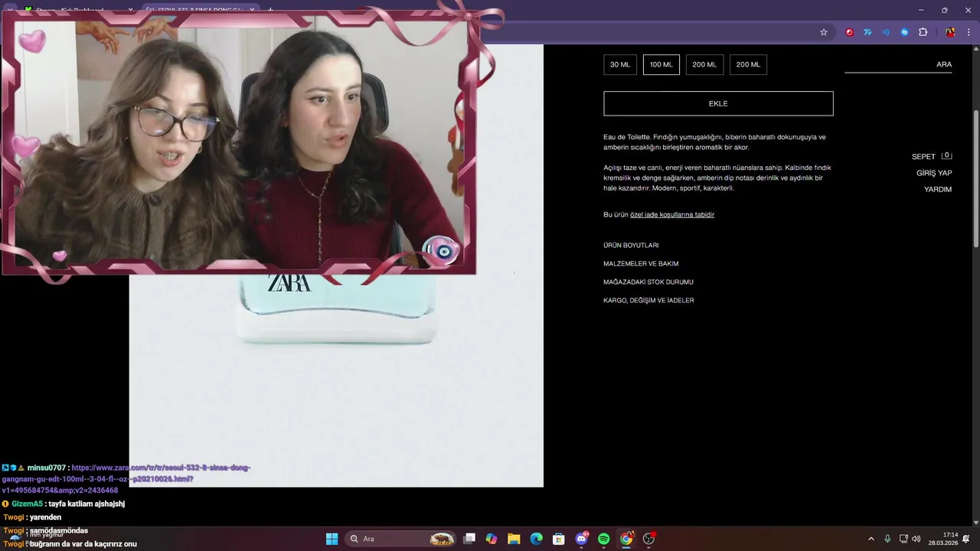Open the Chrome profile avatar
The height and width of the screenshot is (551, 980).
click(x=950, y=32)
